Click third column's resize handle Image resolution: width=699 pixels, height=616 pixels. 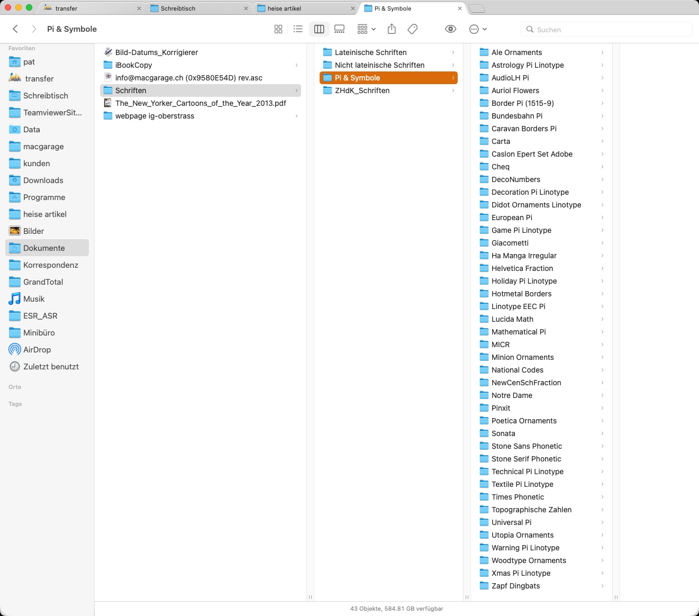[x=616, y=597]
